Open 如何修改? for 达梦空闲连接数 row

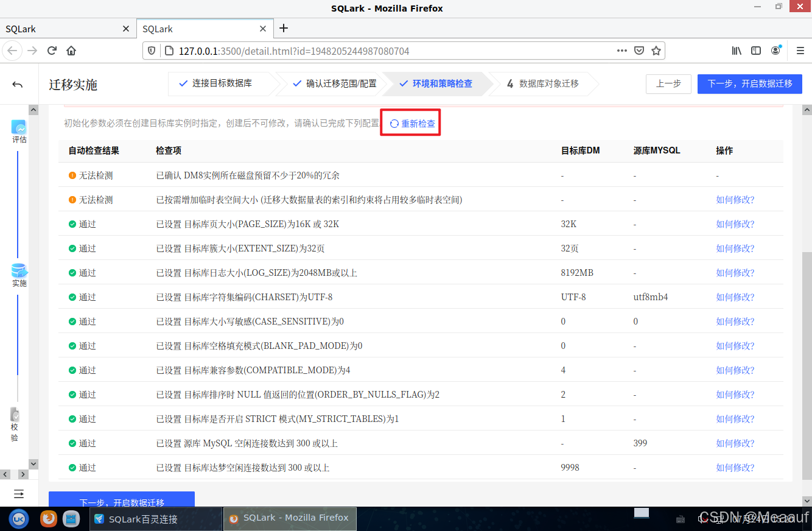coord(735,468)
